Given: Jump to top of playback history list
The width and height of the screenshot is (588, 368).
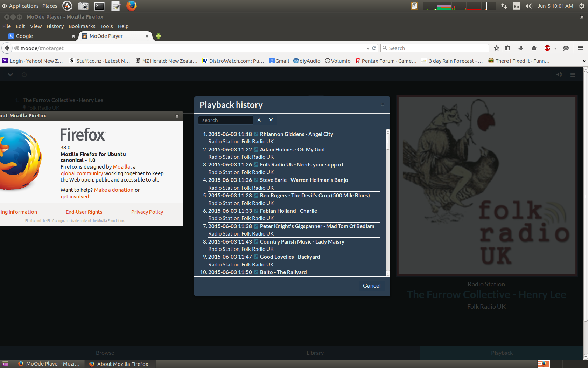Looking at the screenshot, I should (x=259, y=120).
